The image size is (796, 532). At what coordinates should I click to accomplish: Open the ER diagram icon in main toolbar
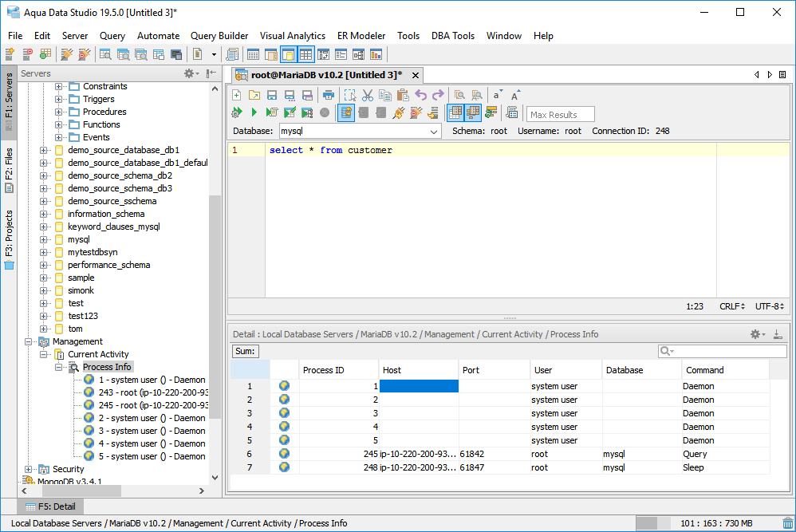pos(358,53)
